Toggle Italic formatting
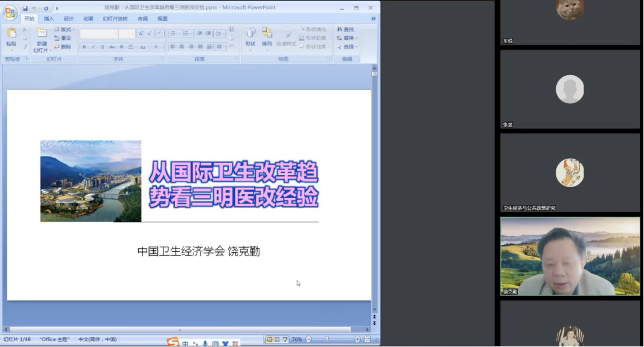This screenshot has height=347, width=644. click(93, 47)
